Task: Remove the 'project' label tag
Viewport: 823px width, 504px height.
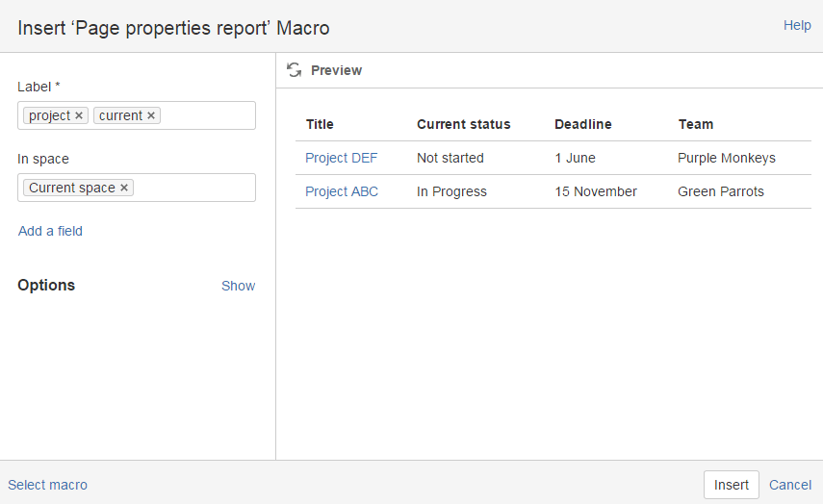Action: coord(79,115)
